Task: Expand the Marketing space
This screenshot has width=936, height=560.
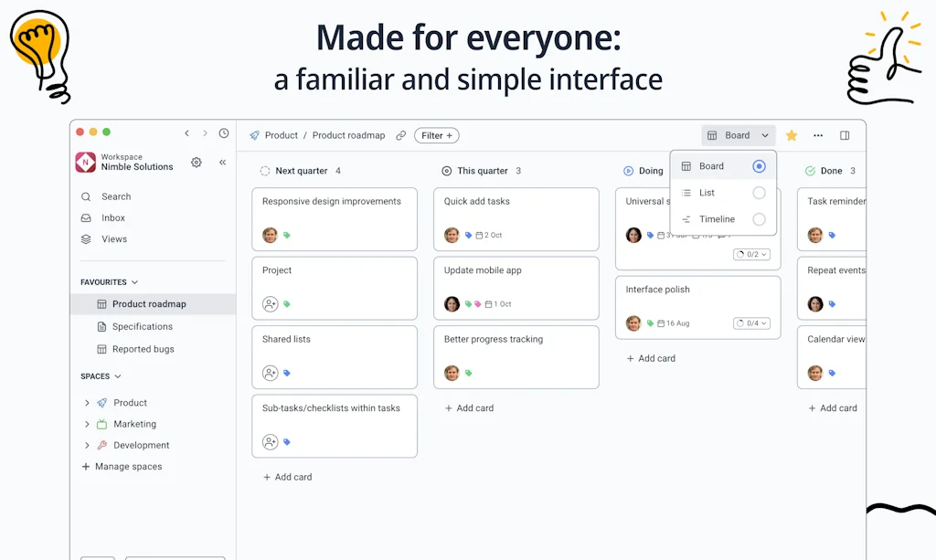Action: click(87, 424)
